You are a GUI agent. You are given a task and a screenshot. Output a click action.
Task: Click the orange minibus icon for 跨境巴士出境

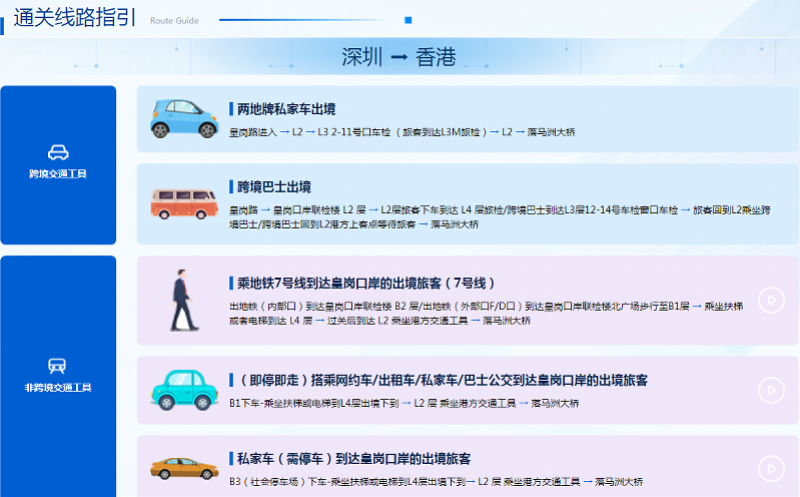coord(184,204)
